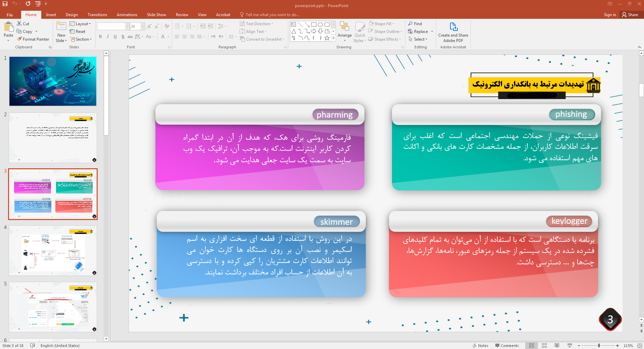
Task: Select oval shape in shapes gallery
Action: [x=320, y=25]
